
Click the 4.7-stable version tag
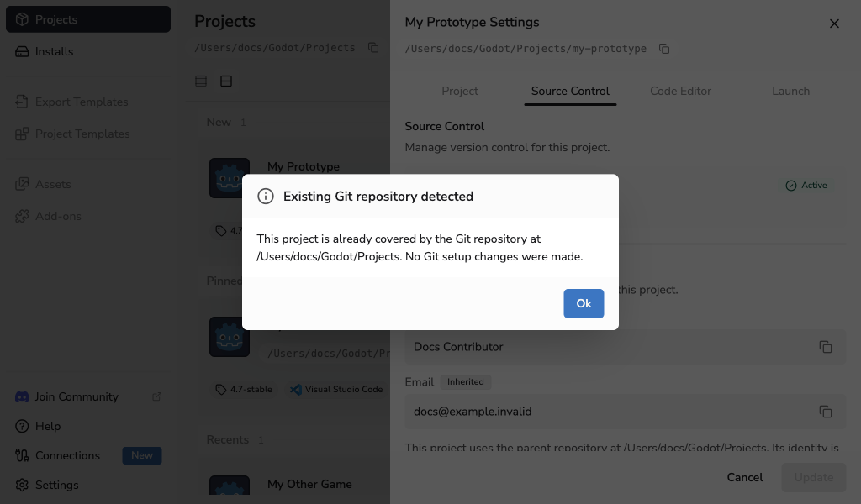244,390
